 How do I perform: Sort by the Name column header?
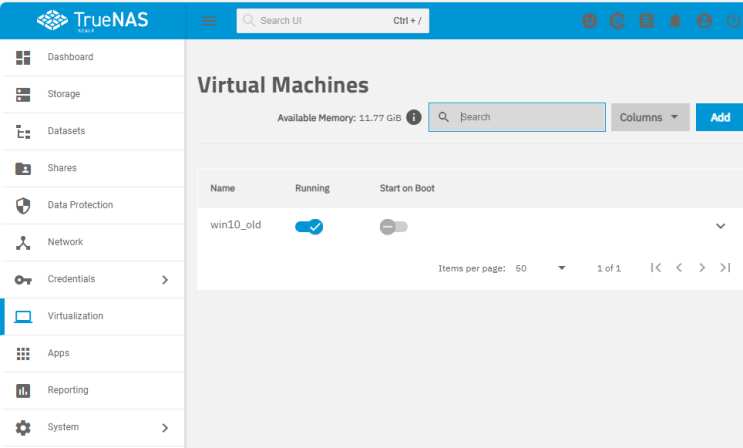[x=222, y=188]
